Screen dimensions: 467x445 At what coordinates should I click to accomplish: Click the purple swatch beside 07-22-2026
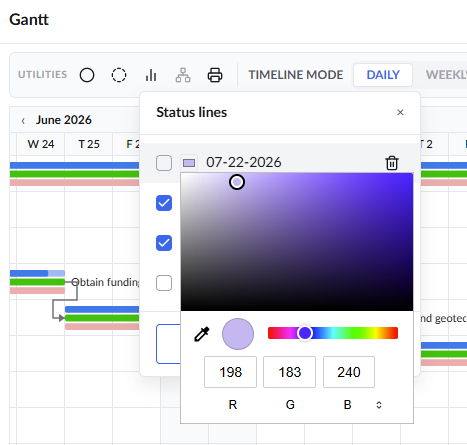click(x=189, y=163)
